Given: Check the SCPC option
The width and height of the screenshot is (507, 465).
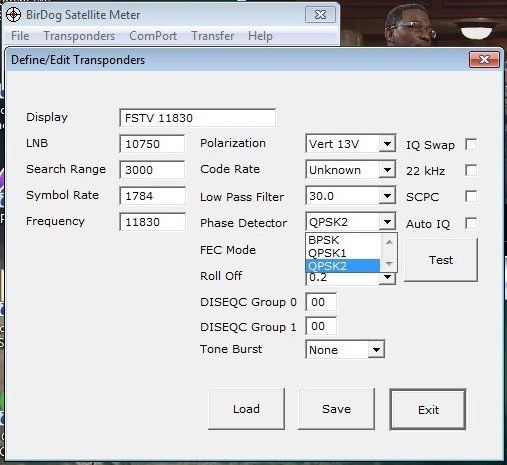Looking at the screenshot, I should [x=471, y=196].
